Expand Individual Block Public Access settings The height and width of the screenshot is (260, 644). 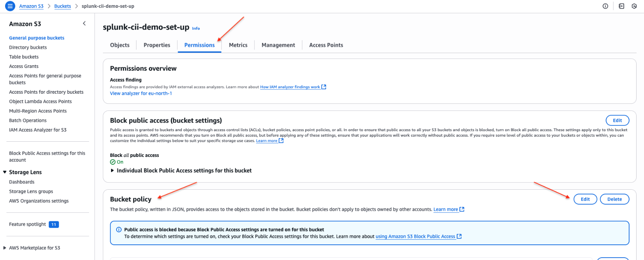(113, 171)
